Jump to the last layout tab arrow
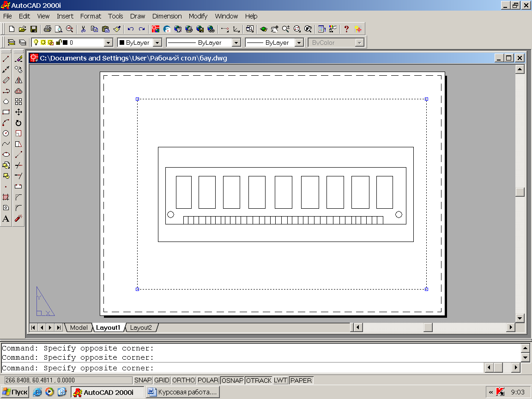The width and height of the screenshot is (532, 399). [x=59, y=328]
